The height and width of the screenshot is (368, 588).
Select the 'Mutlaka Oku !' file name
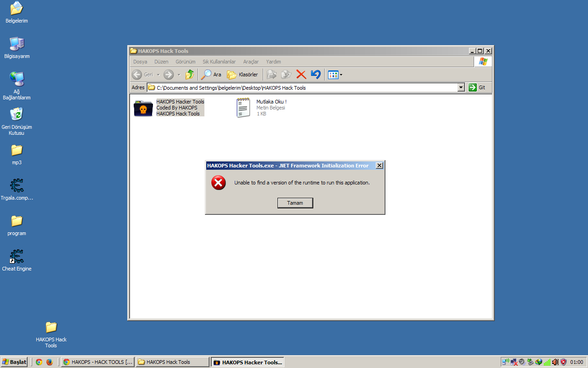(x=271, y=102)
